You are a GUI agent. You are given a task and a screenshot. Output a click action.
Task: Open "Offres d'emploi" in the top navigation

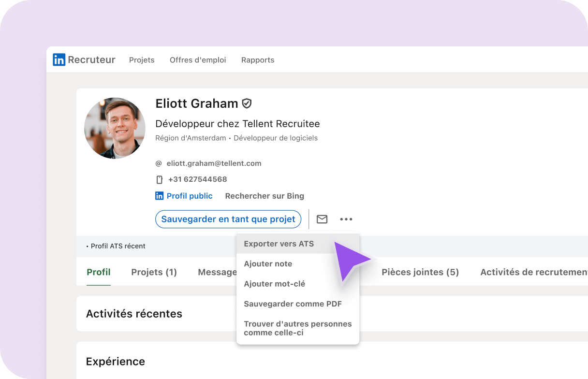197,60
